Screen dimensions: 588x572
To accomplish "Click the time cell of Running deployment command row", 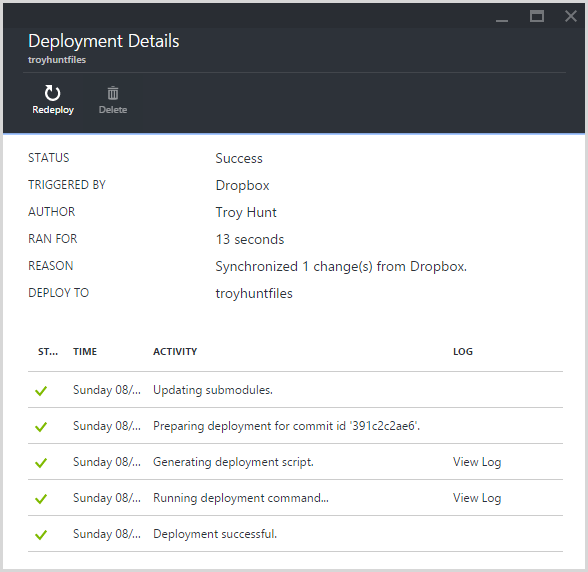I will coord(107,498).
